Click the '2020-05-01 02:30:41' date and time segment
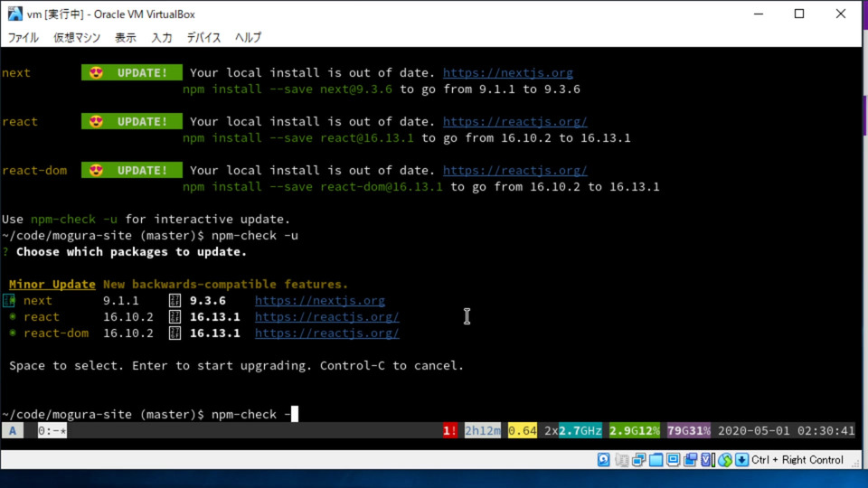 (786, 430)
